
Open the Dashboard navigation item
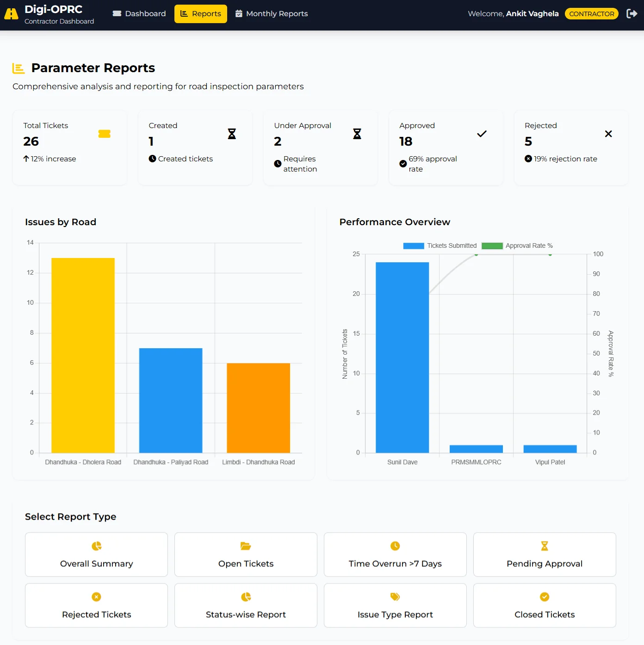click(x=139, y=13)
